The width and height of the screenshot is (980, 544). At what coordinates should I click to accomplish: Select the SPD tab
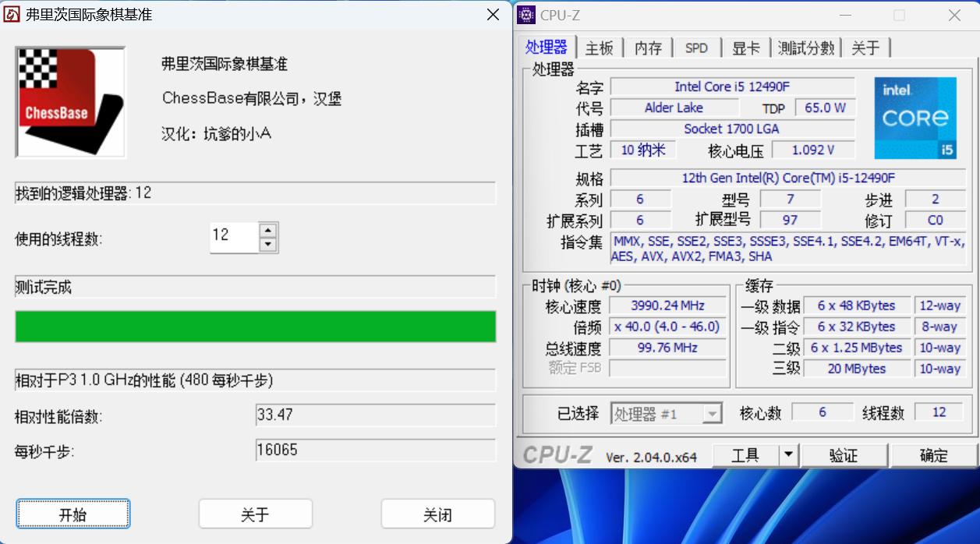pos(696,48)
